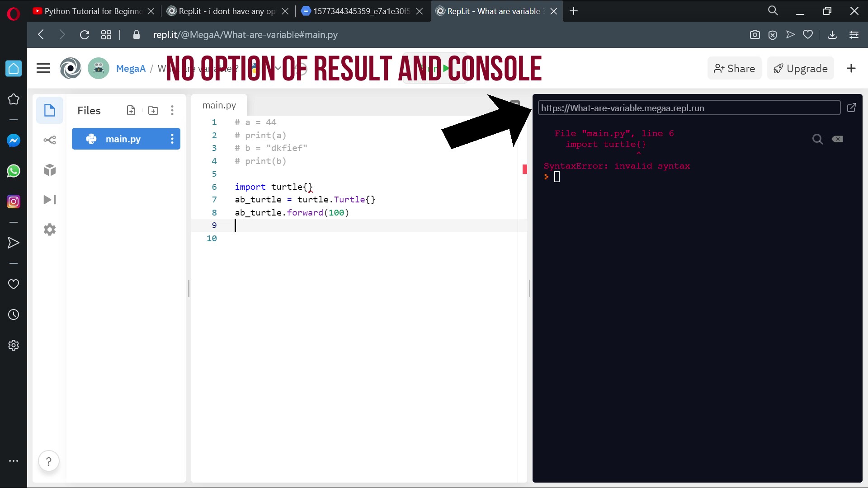Viewport: 868px width, 488px height.
Task: Create a new folder icon
Action: coord(153,110)
